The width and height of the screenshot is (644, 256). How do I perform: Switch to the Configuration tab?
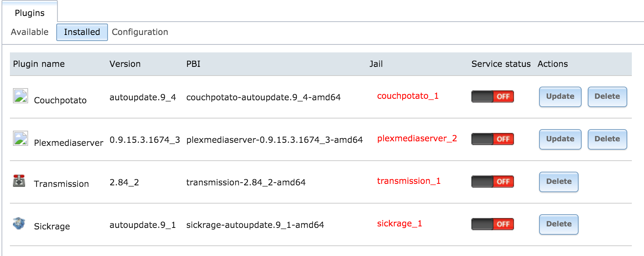pyautogui.click(x=140, y=32)
